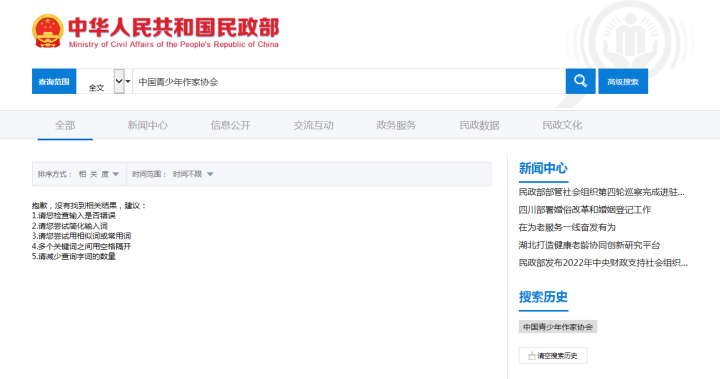720x379 pixels.
Task: Click the 查询范围 blue label button
Action: (x=54, y=81)
